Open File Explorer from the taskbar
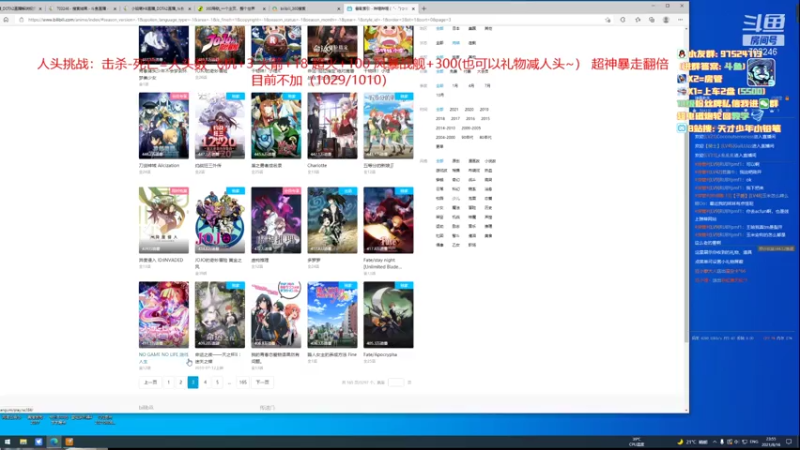Viewport: 800px width, 450px height. [23, 442]
